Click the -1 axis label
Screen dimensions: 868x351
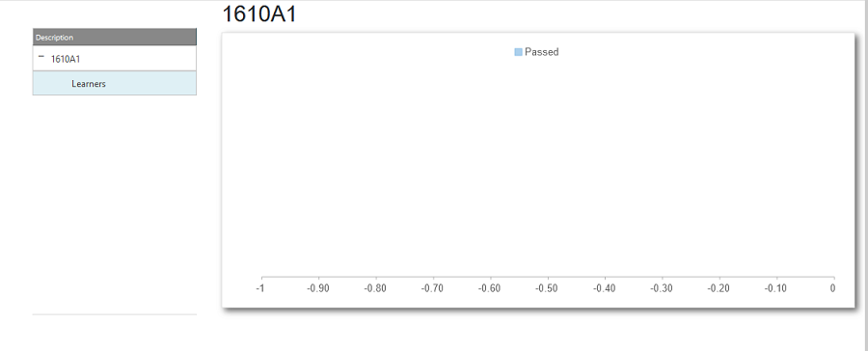pyautogui.click(x=259, y=288)
